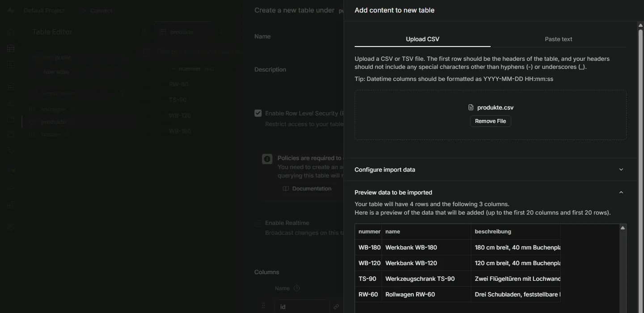
Task: Open the project Home icon in sidebar
Action: pos(11,32)
